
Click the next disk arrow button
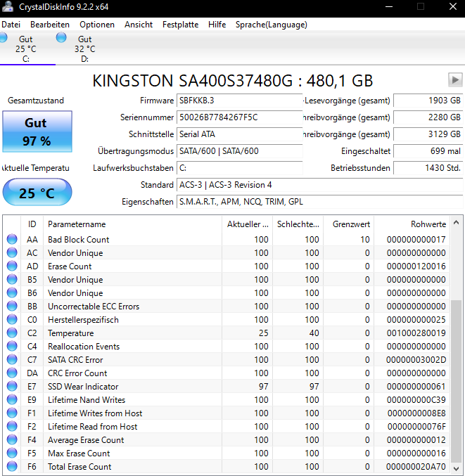click(x=455, y=80)
